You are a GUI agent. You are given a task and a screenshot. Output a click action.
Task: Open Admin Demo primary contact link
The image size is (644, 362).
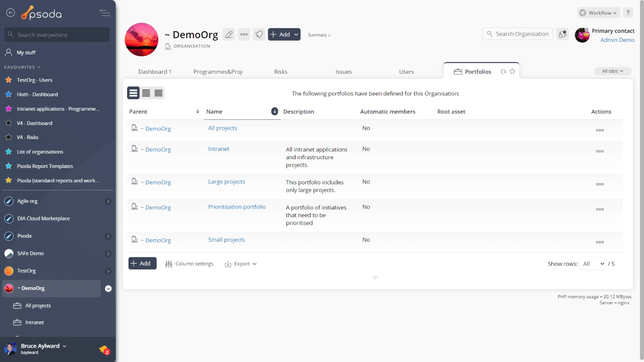(617, 40)
